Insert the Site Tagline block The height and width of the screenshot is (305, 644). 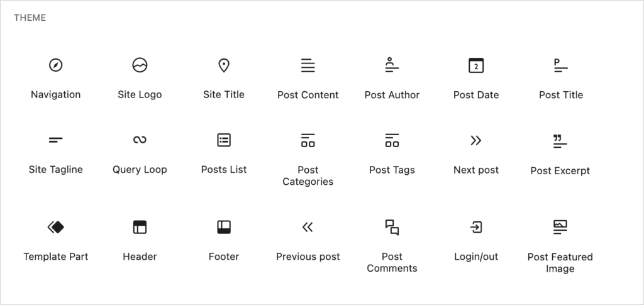pyautogui.click(x=56, y=154)
